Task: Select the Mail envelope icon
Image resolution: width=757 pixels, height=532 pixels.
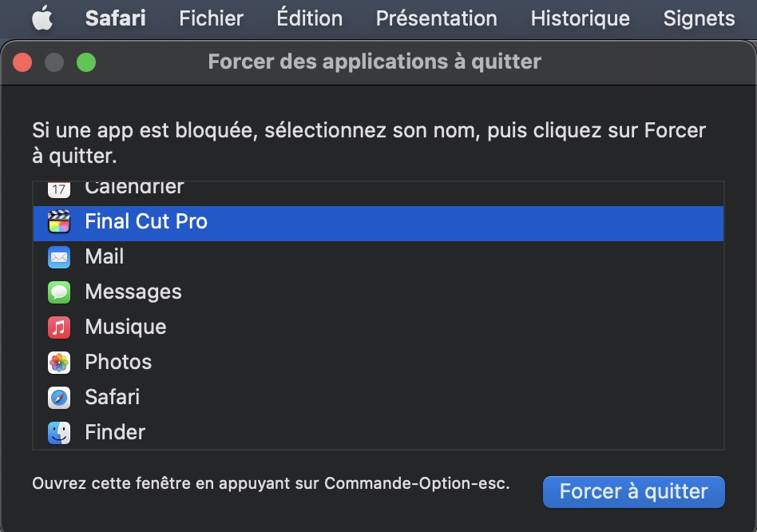Action: 59,257
